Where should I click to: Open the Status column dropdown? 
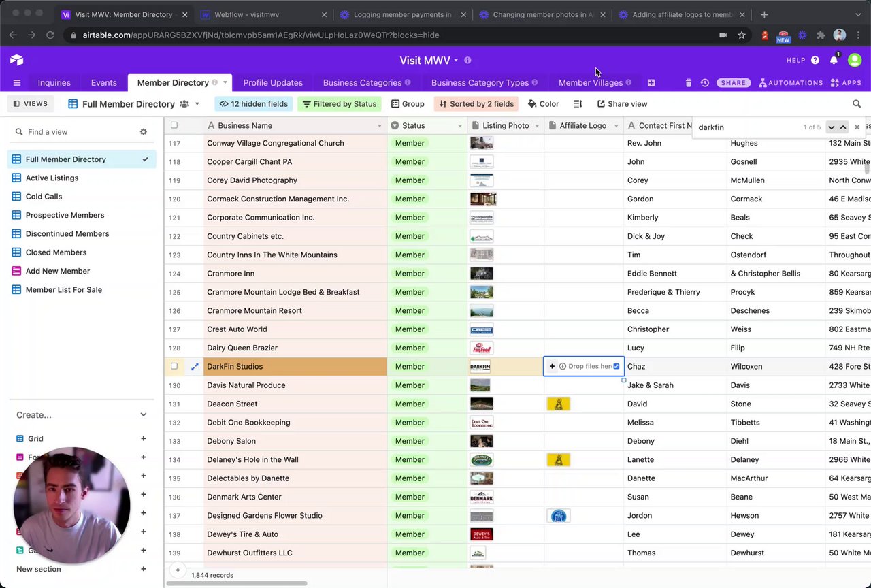pyautogui.click(x=460, y=126)
